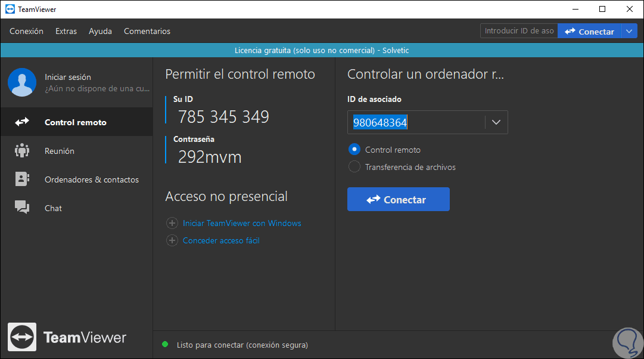Screen dimensions: 644x359
Task: Click the Su ID number 785 345 349
Action: tap(223, 117)
